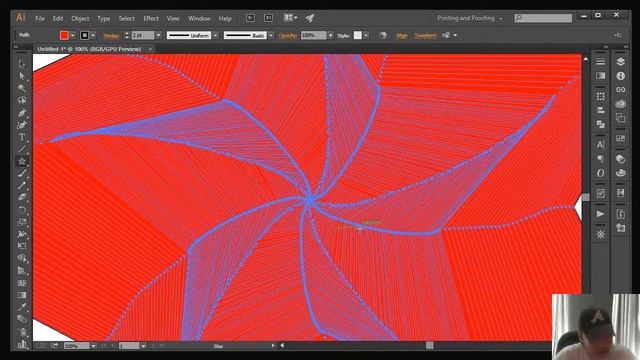The width and height of the screenshot is (640, 360).
Task: Select the Line Segment tool
Action: pyautogui.click(x=22, y=149)
